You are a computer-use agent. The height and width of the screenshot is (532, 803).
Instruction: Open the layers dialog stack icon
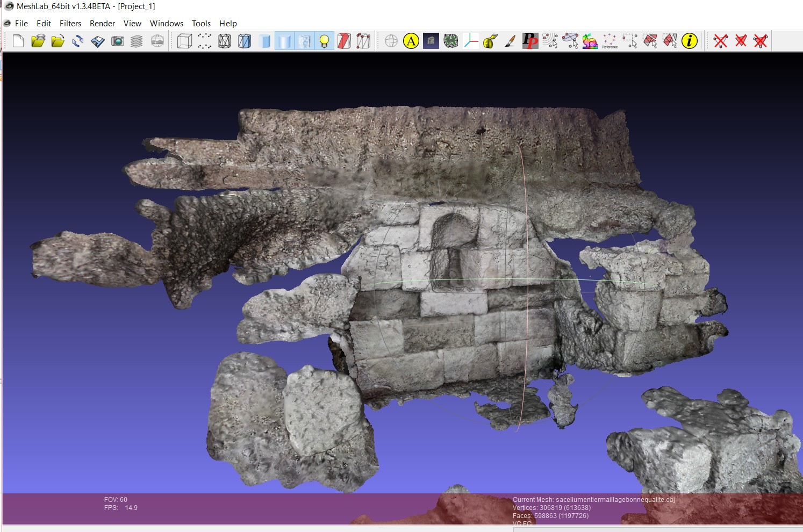point(137,41)
